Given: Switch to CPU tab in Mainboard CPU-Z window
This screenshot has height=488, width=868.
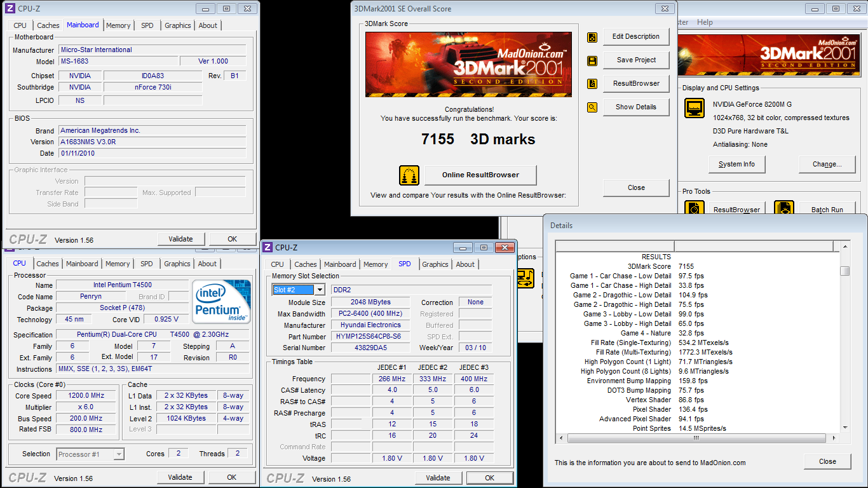Looking at the screenshot, I should [x=20, y=25].
